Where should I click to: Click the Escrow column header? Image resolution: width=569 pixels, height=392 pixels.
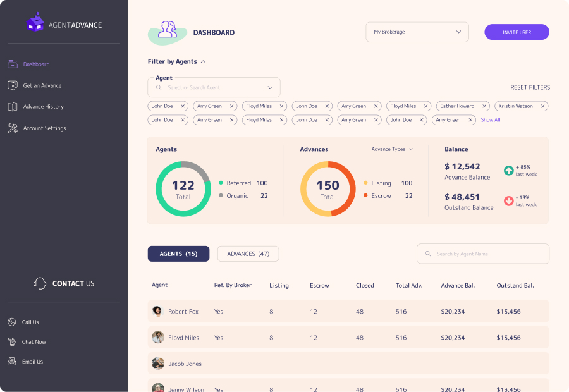tap(319, 286)
